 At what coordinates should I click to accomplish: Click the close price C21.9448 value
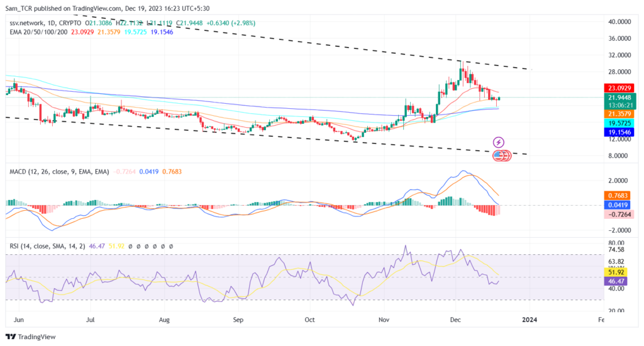point(189,23)
